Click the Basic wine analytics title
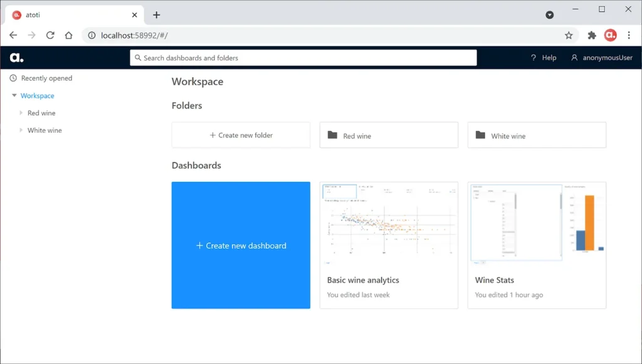This screenshot has height=364, width=642. pos(363,280)
